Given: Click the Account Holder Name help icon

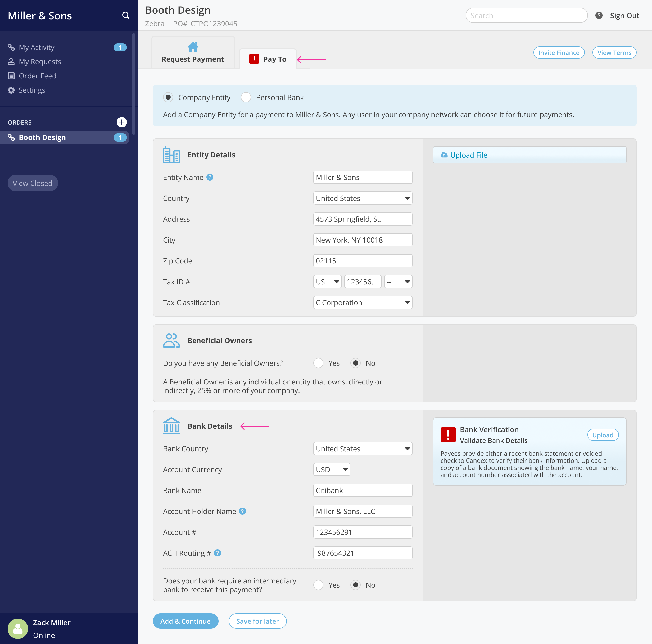Looking at the screenshot, I should click(242, 511).
